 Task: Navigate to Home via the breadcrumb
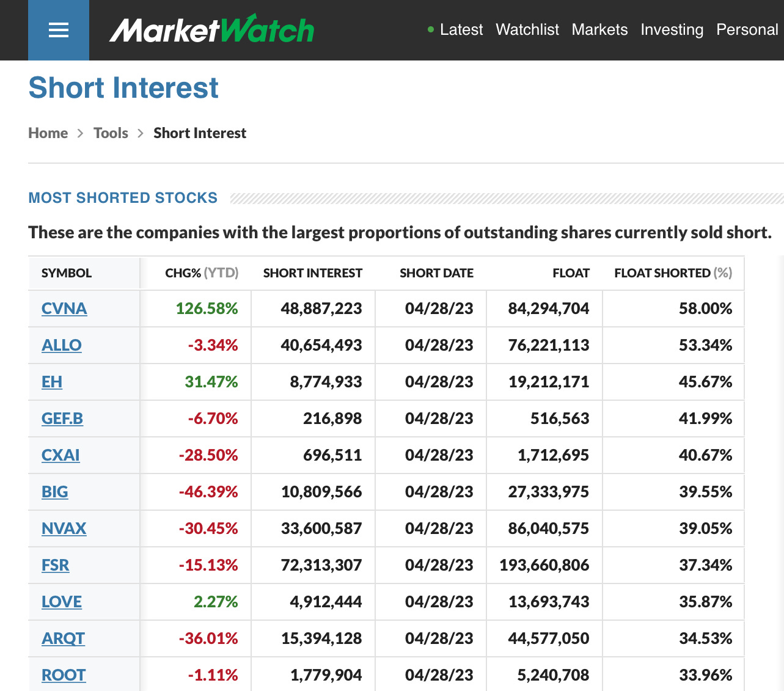click(x=48, y=133)
